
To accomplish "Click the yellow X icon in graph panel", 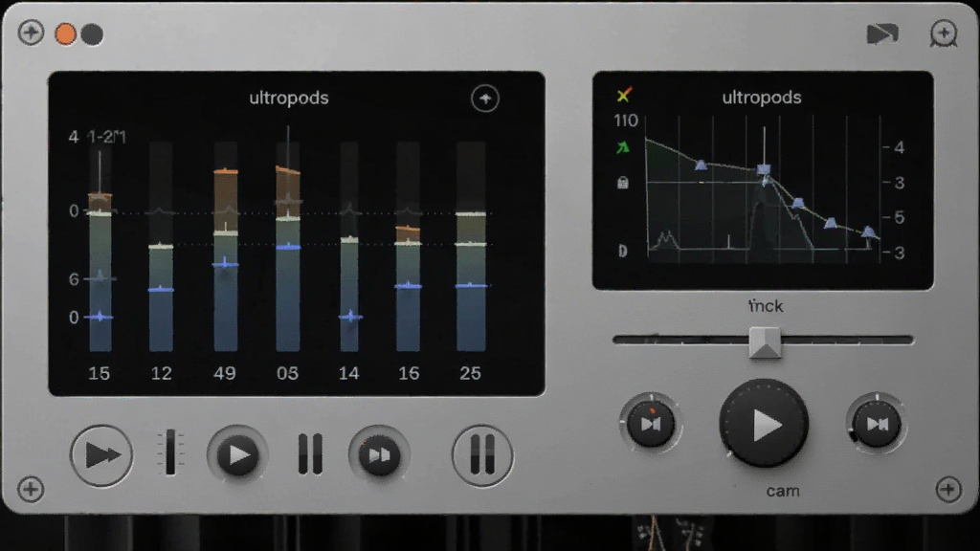I will click(x=624, y=95).
